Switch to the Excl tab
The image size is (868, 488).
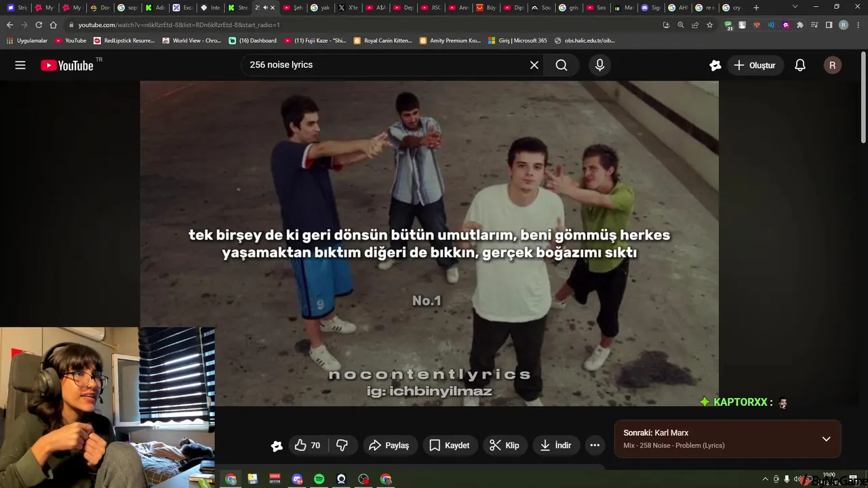[183, 7]
